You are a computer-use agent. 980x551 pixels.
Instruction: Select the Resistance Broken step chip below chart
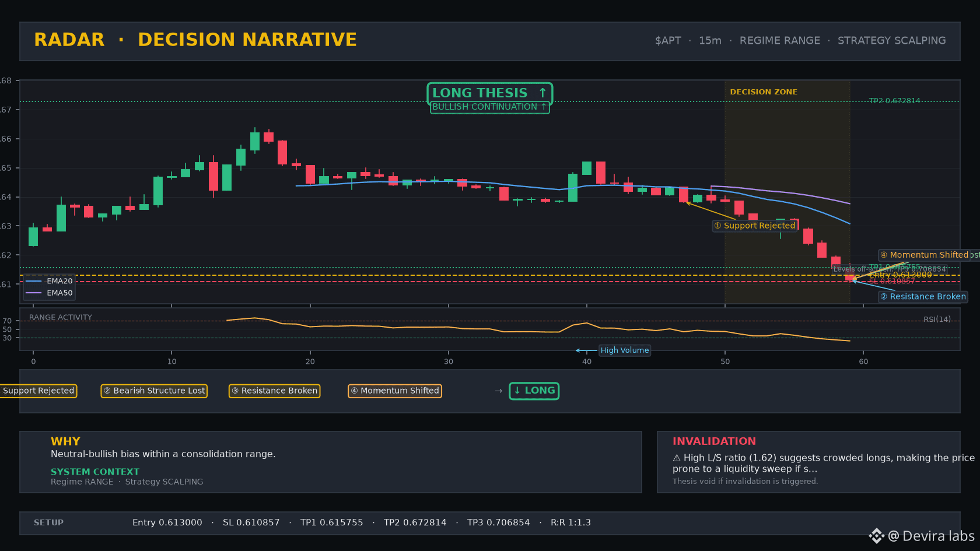pyautogui.click(x=274, y=391)
